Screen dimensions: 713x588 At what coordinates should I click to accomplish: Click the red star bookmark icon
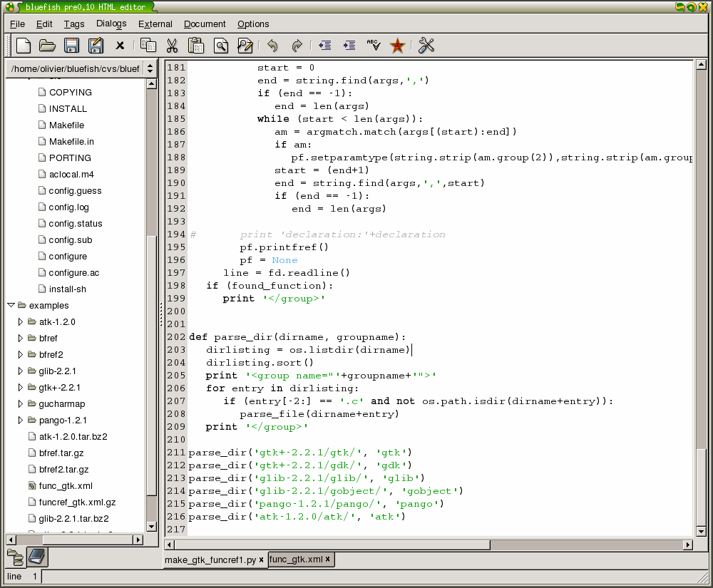pos(398,46)
